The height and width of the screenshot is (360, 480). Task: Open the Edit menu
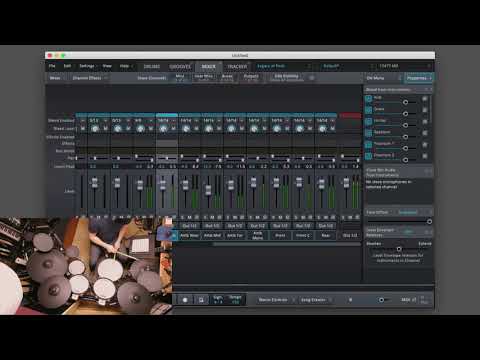pos(67,66)
